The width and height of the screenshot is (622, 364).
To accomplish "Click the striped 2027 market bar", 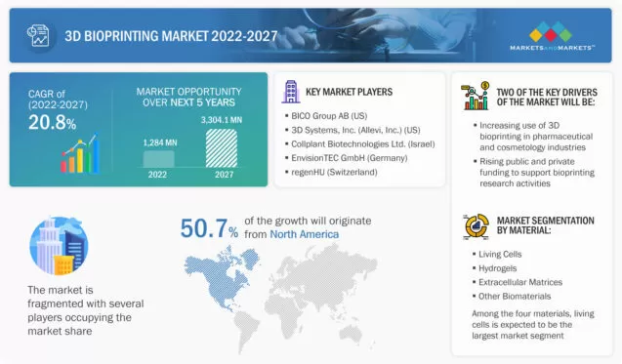I will (222, 148).
